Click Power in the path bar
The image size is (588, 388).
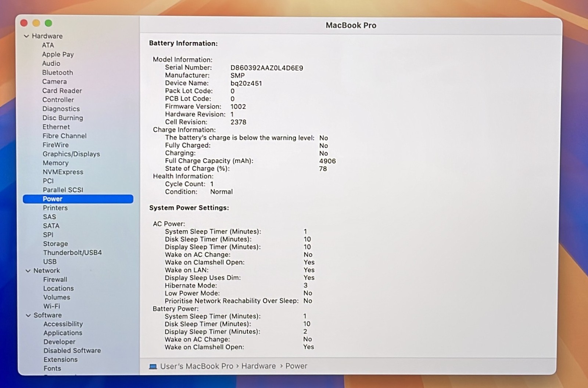coord(296,366)
